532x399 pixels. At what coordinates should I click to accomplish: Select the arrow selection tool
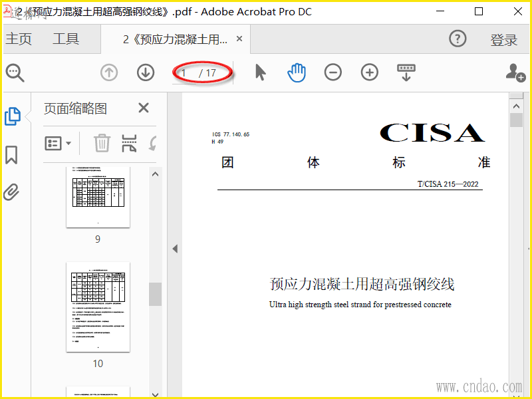(261, 72)
